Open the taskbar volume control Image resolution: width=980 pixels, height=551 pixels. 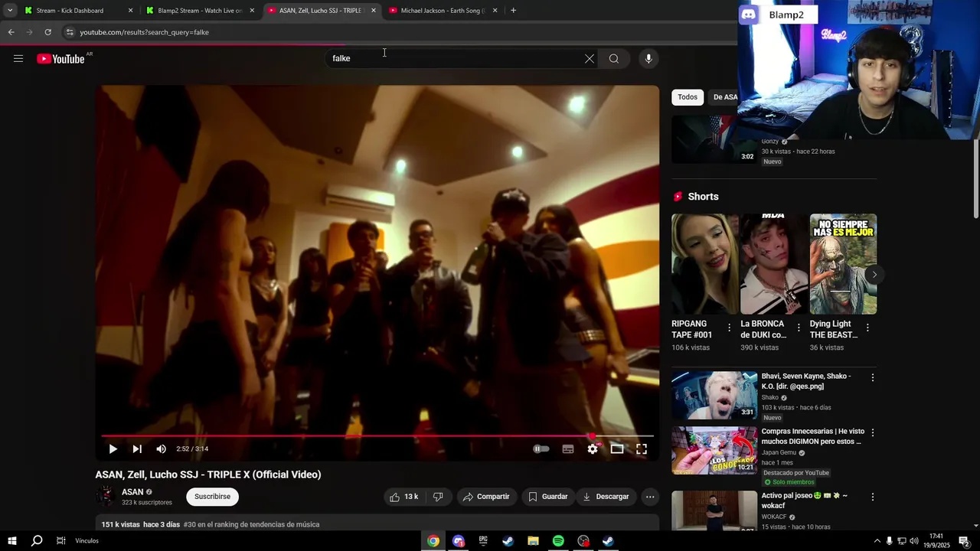tap(913, 541)
